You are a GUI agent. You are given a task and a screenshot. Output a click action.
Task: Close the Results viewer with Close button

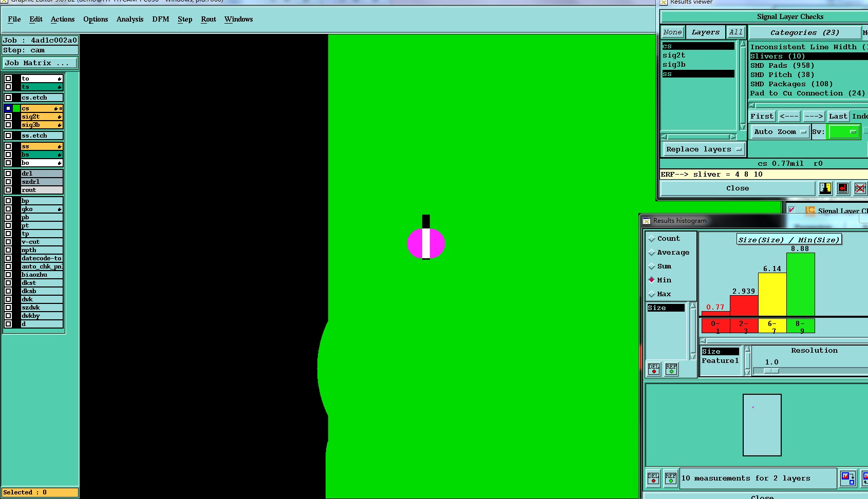click(738, 188)
